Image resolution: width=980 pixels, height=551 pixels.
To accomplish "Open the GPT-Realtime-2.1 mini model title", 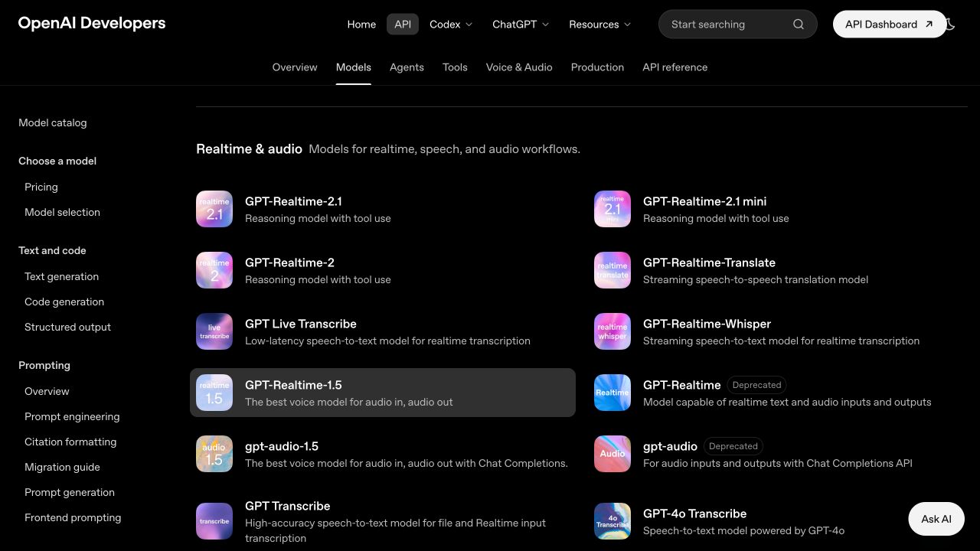I will pos(704,201).
